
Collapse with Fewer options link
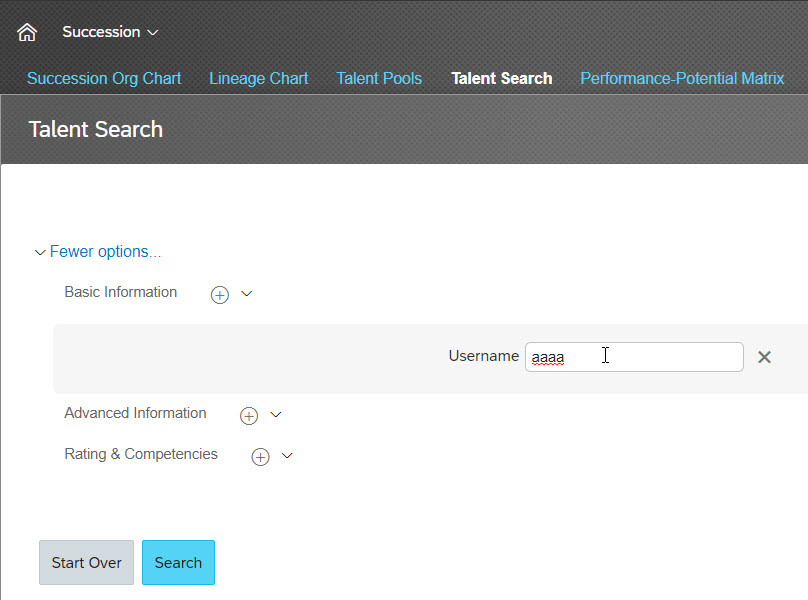click(x=105, y=252)
